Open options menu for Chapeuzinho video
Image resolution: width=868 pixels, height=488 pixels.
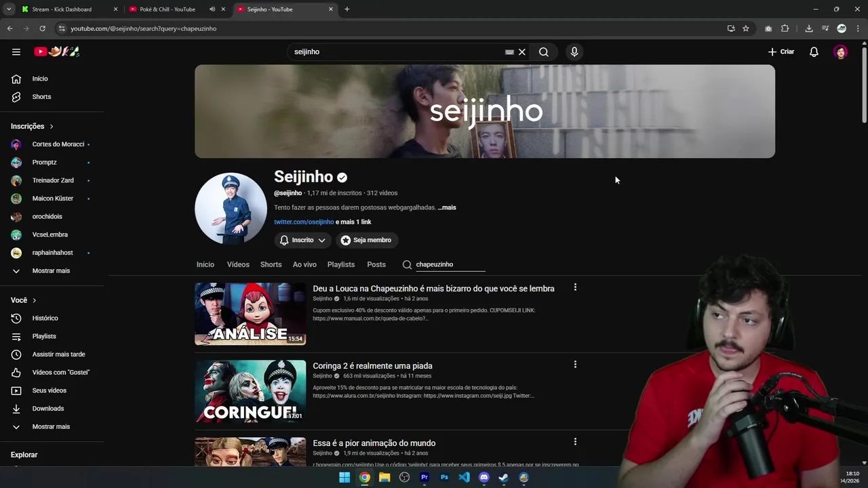pos(575,287)
